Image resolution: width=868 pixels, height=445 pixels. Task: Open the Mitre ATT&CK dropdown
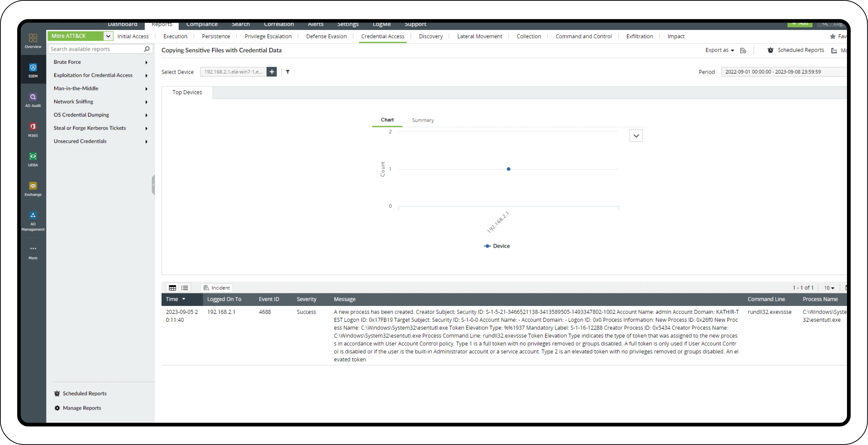(x=108, y=36)
